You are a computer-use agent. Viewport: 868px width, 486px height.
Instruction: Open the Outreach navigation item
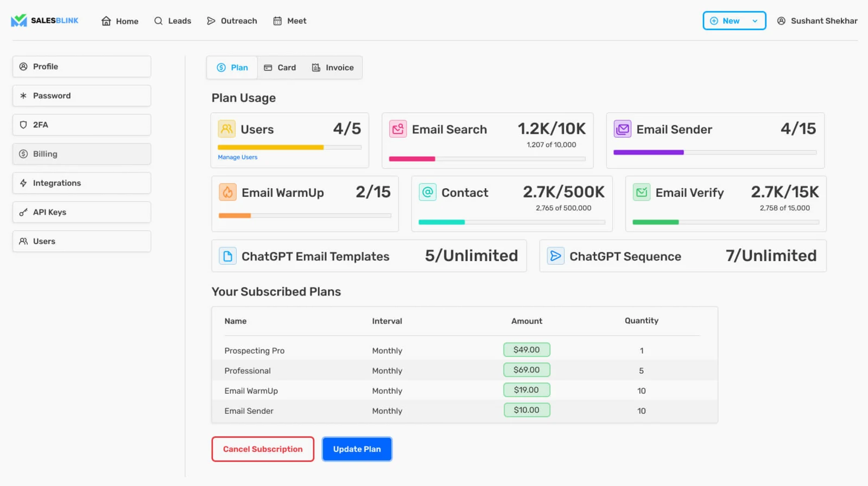click(232, 21)
